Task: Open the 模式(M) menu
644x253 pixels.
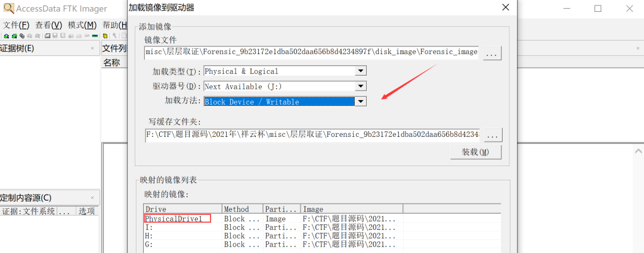Action: pyautogui.click(x=82, y=24)
